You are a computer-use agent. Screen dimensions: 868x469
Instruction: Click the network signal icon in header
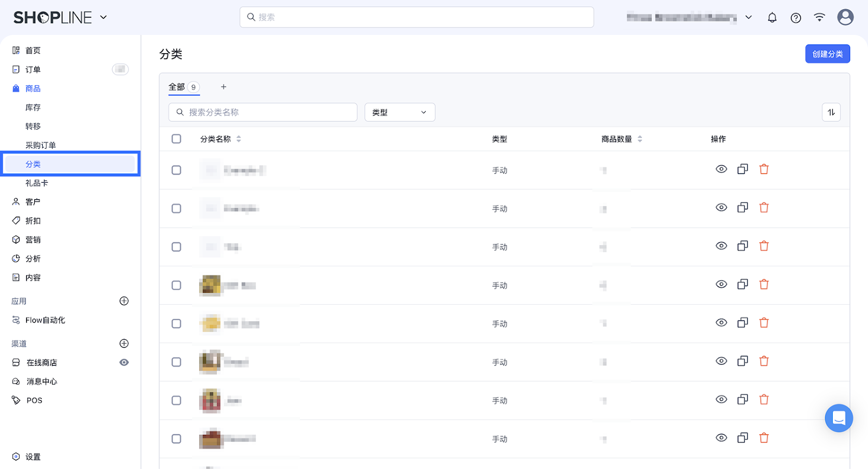[x=819, y=17]
